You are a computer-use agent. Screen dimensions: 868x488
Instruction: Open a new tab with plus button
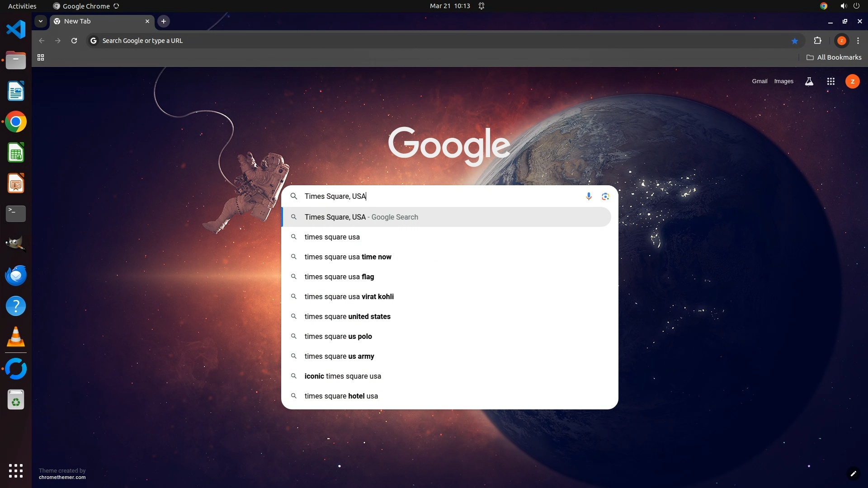[x=164, y=21]
